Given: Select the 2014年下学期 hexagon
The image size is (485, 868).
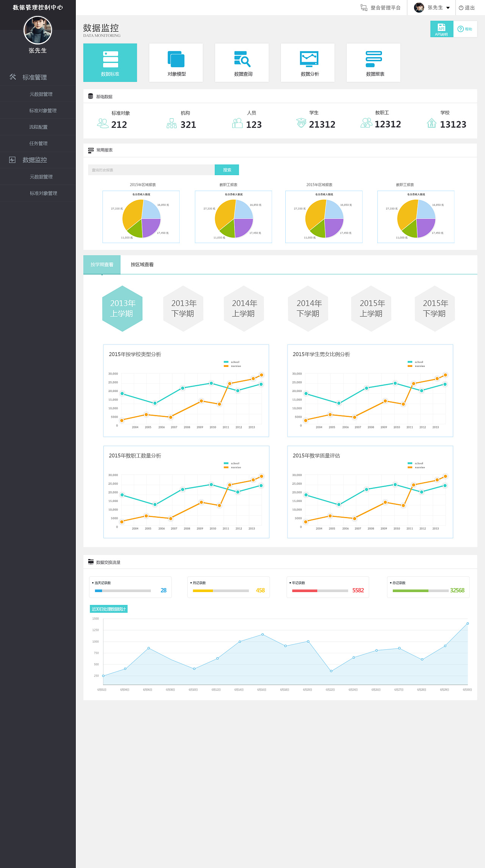Looking at the screenshot, I should coord(308,309).
